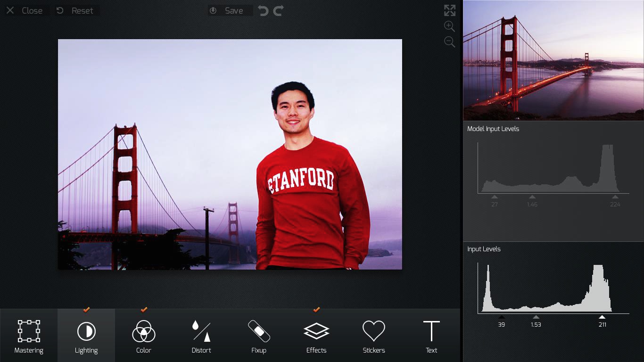The image size is (644, 362).
Task: Open the Text tool
Action: [x=431, y=336]
